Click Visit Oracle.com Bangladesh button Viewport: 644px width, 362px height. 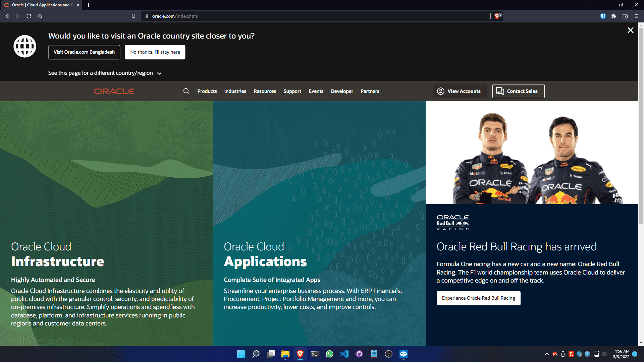(x=84, y=52)
